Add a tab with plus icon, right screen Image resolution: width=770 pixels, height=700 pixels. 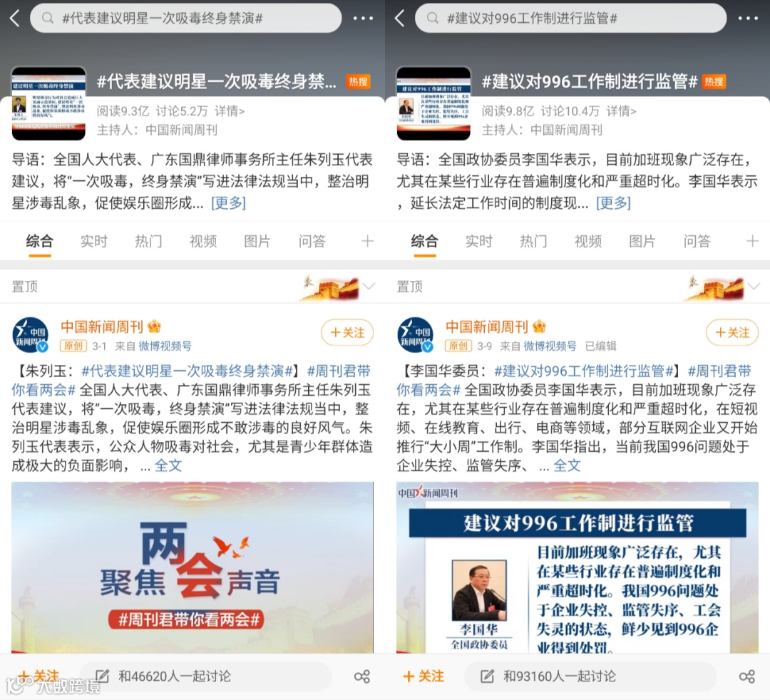tap(752, 241)
